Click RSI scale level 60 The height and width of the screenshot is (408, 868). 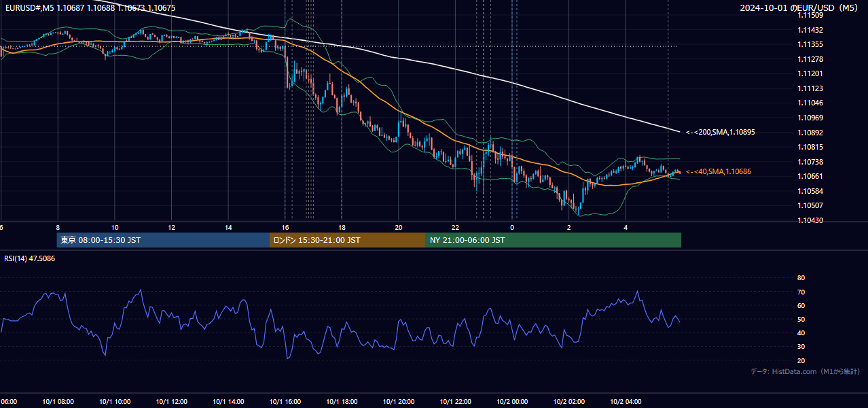click(801, 305)
